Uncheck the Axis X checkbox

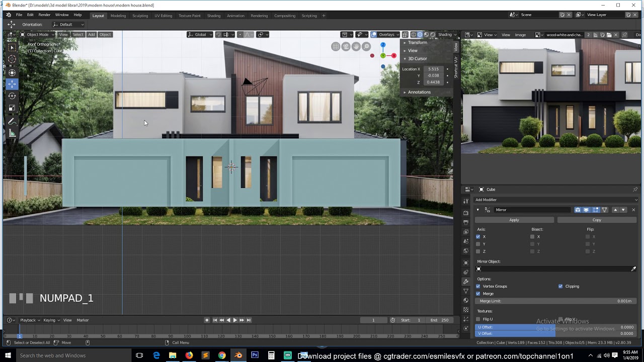(478, 237)
